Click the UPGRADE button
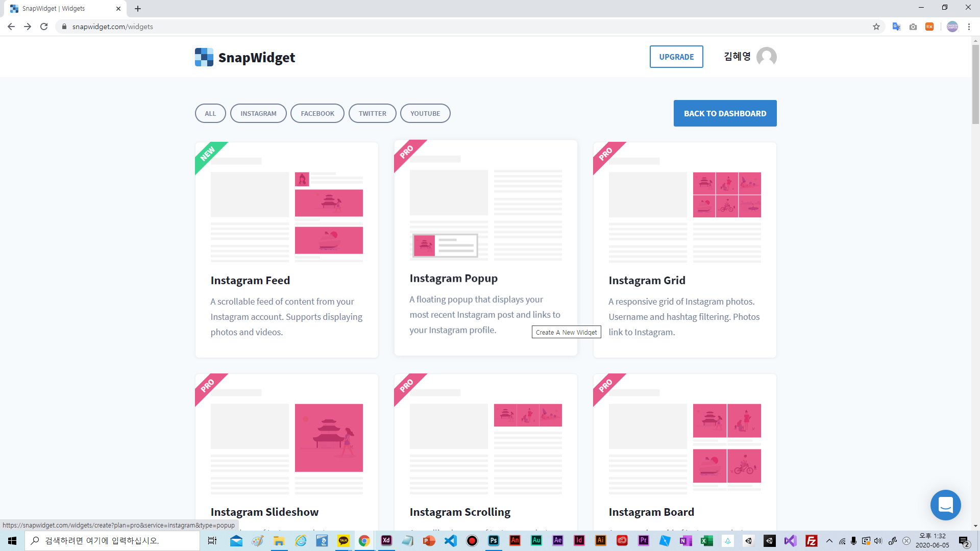 click(x=676, y=57)
